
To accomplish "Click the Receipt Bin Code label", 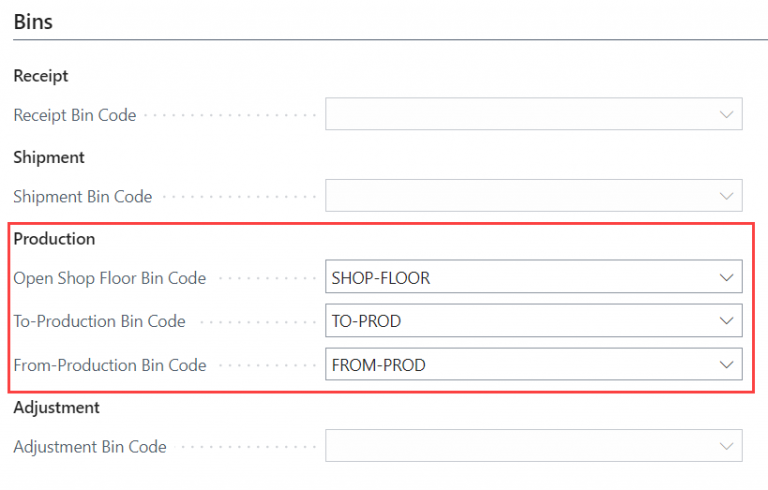I will coord(75,115).
